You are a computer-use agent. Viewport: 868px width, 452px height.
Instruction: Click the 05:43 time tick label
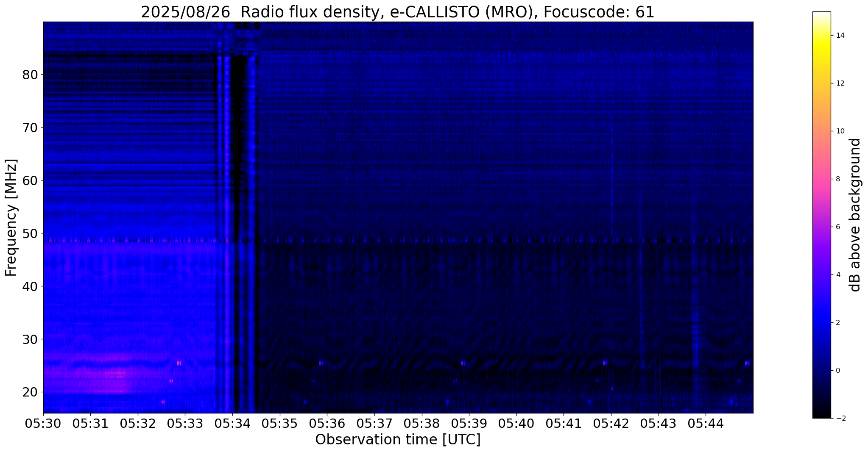click(x=659, y=423)
